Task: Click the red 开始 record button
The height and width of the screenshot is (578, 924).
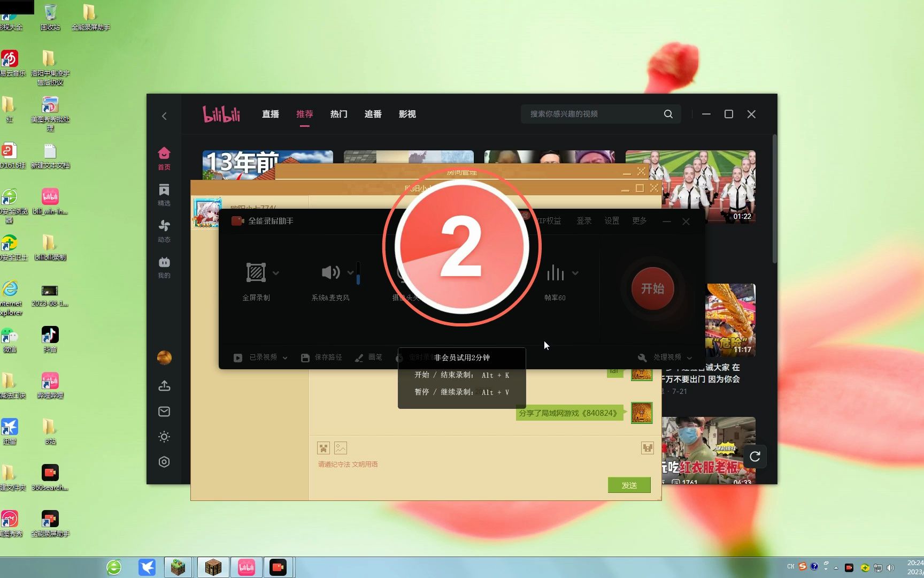Action: pos(652,288)
